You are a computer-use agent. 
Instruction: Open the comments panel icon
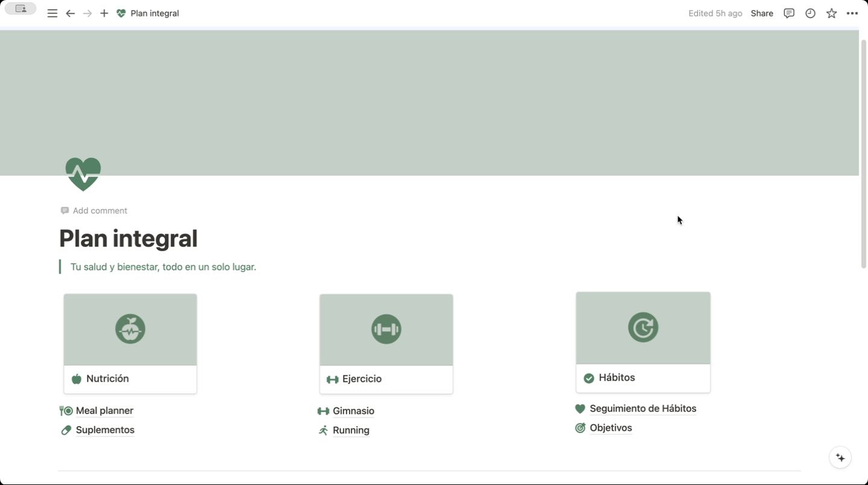pos(788,13)
